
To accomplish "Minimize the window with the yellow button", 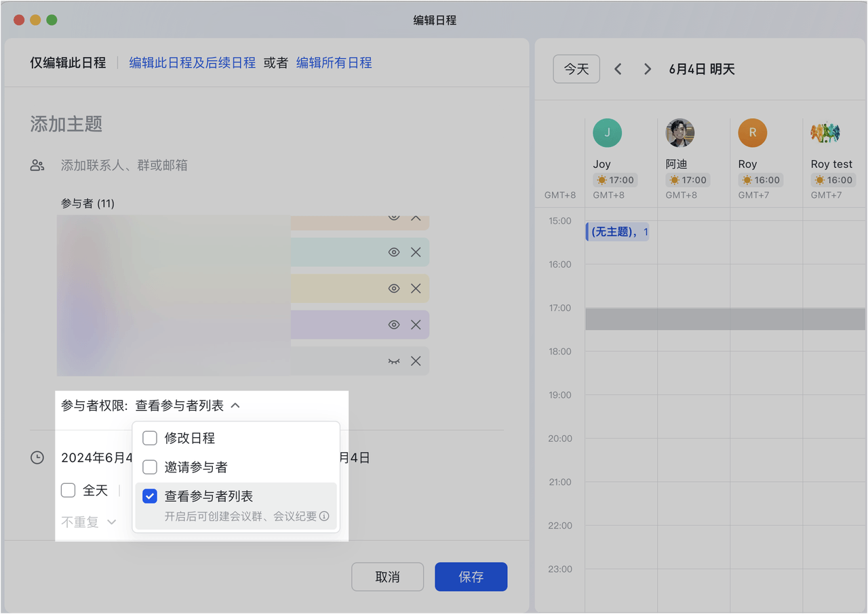I will click(x=35, y=20).
